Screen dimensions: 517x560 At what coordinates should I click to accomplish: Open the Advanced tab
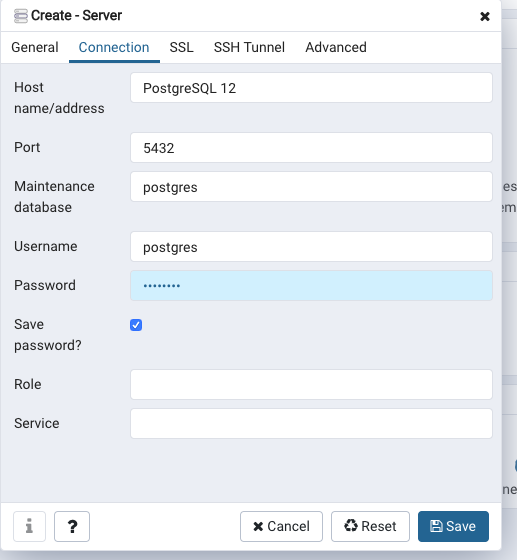click(x=336, y=47)
